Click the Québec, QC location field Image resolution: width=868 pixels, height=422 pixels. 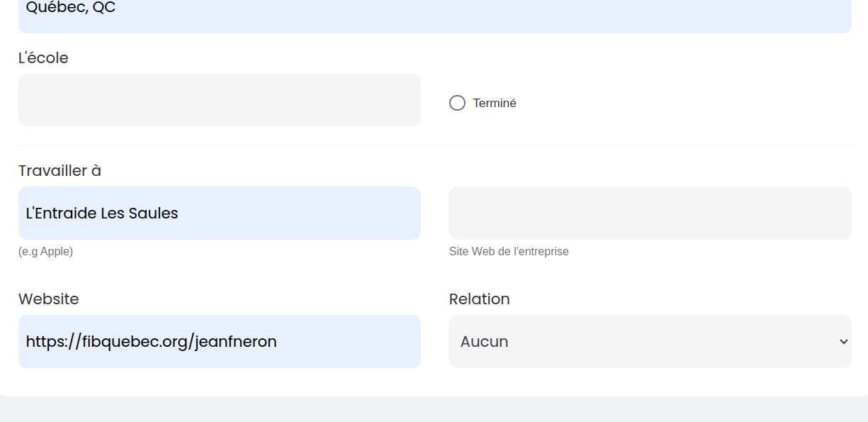tap(434, 10)
